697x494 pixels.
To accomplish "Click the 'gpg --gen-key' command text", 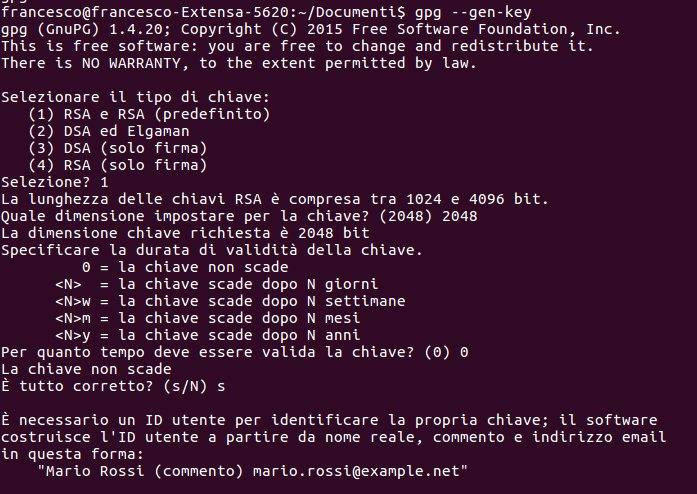I will coord(473,12).
